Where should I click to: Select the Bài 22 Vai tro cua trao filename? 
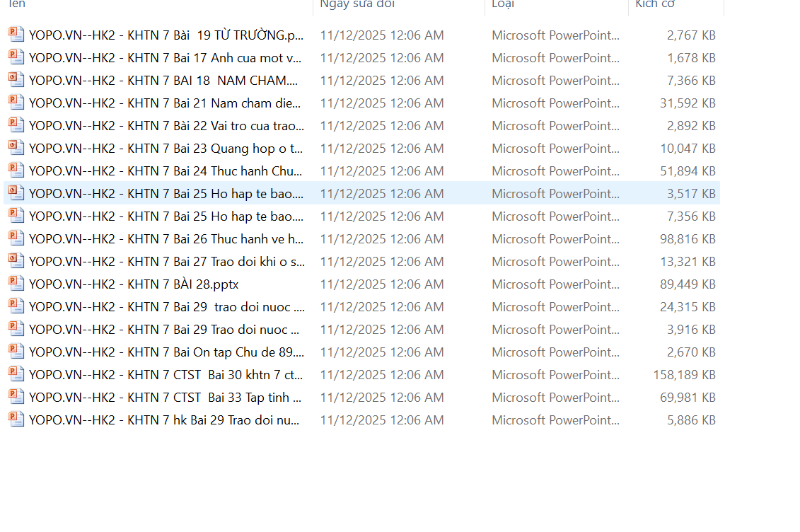(x=166, y=125)
